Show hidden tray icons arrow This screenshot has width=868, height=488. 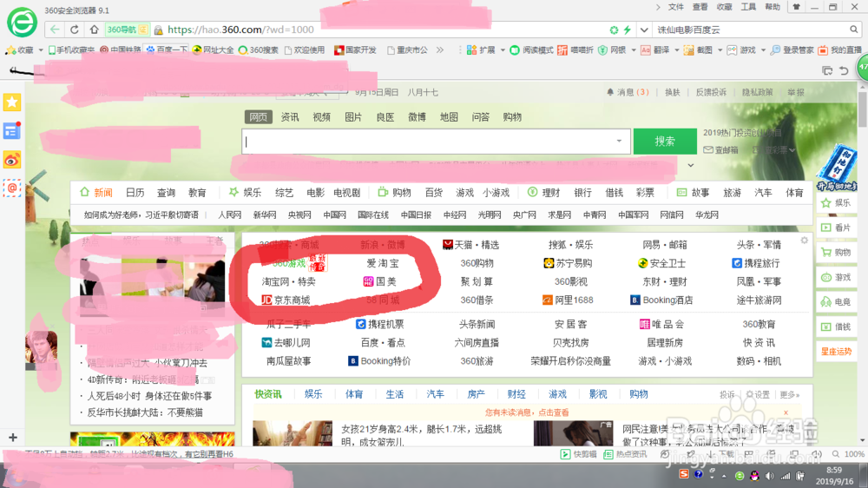[x=724, y=476]
